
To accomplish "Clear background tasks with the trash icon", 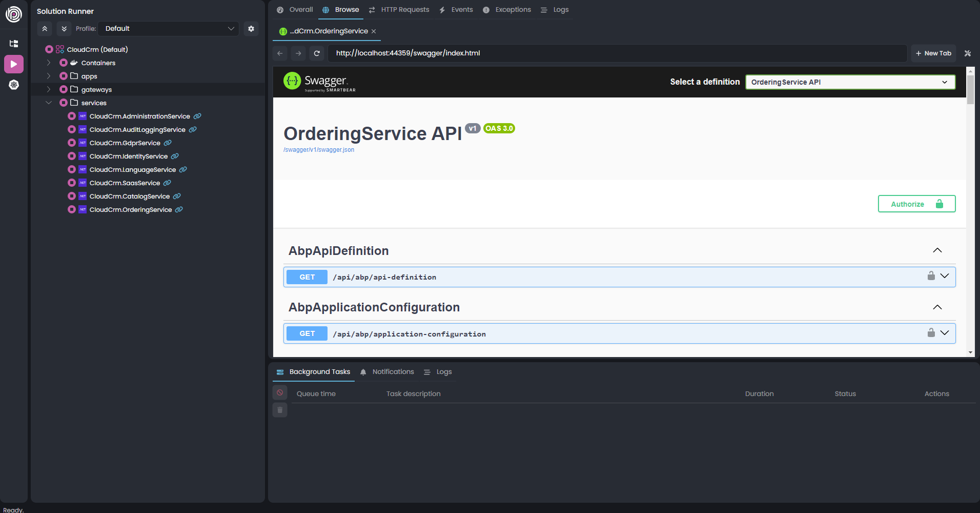I will (x=280, y=410).
